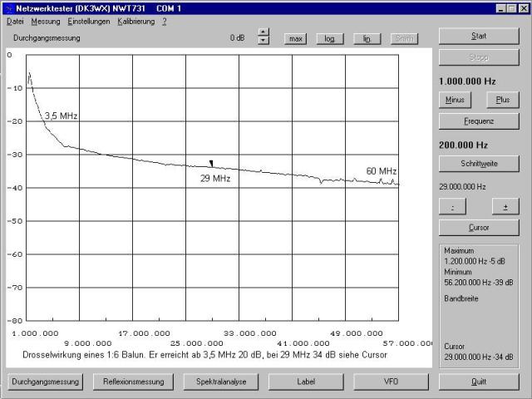Click the 9.000.000 x-axis label
The image size is (532, 399).
pyautogui.click(x=88, y=343)
